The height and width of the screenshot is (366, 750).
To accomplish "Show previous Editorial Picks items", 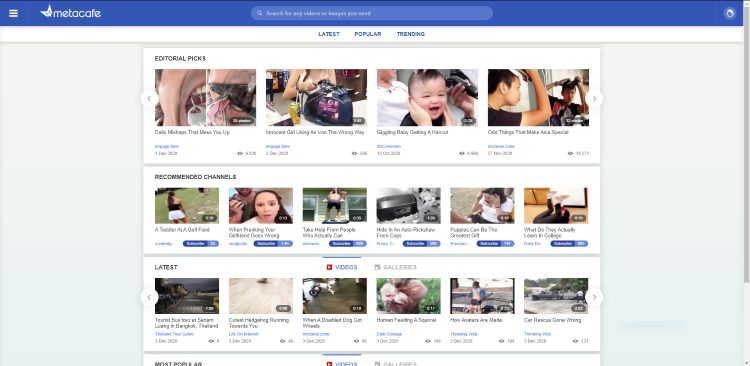I will point(149,99).
